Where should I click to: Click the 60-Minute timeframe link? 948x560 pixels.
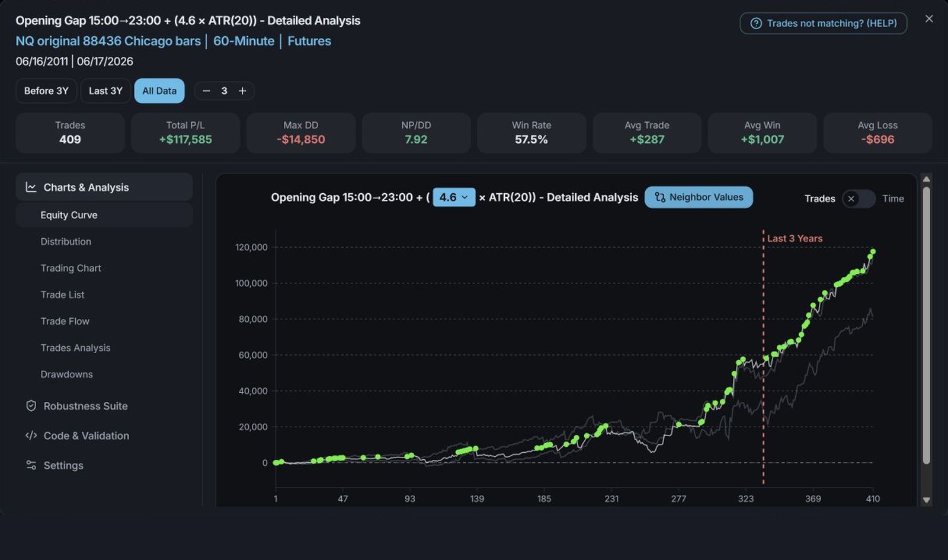pos(244,41)
